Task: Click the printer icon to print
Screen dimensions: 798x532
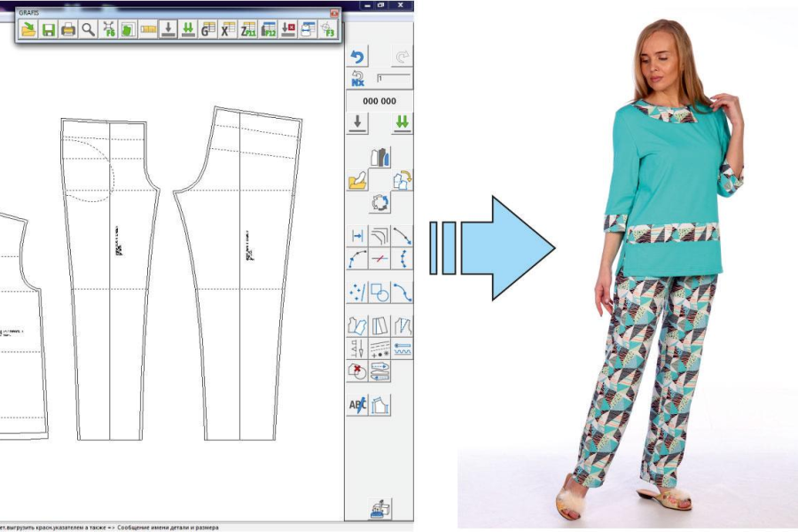Action: coord(67,30)
